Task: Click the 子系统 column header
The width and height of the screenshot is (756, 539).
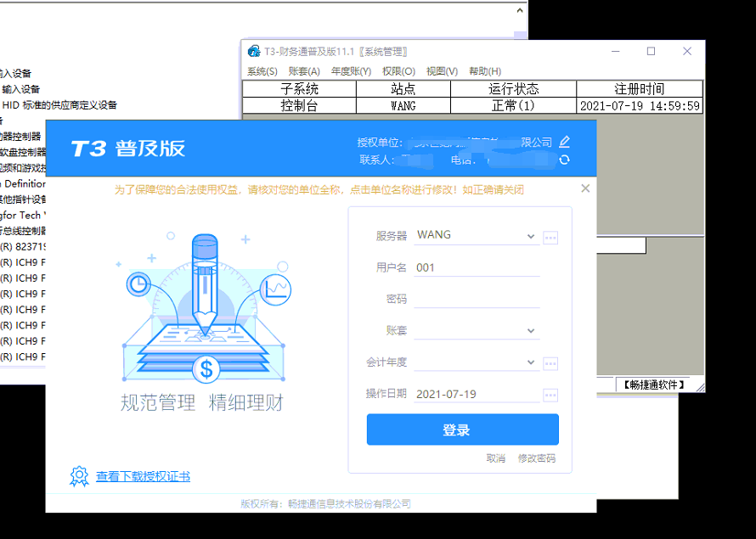Action: pos(299,89)
